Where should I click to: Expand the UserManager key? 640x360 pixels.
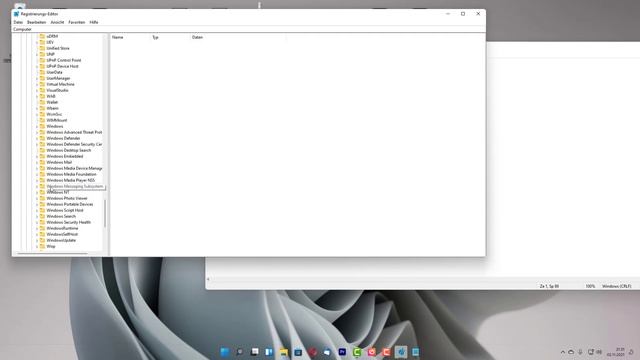pos(37,78)
